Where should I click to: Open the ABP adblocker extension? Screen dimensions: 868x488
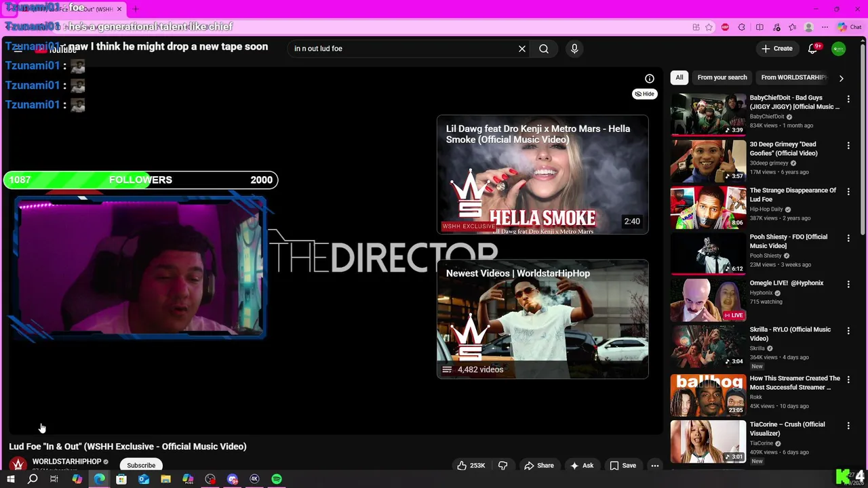(x=725, y=27)
